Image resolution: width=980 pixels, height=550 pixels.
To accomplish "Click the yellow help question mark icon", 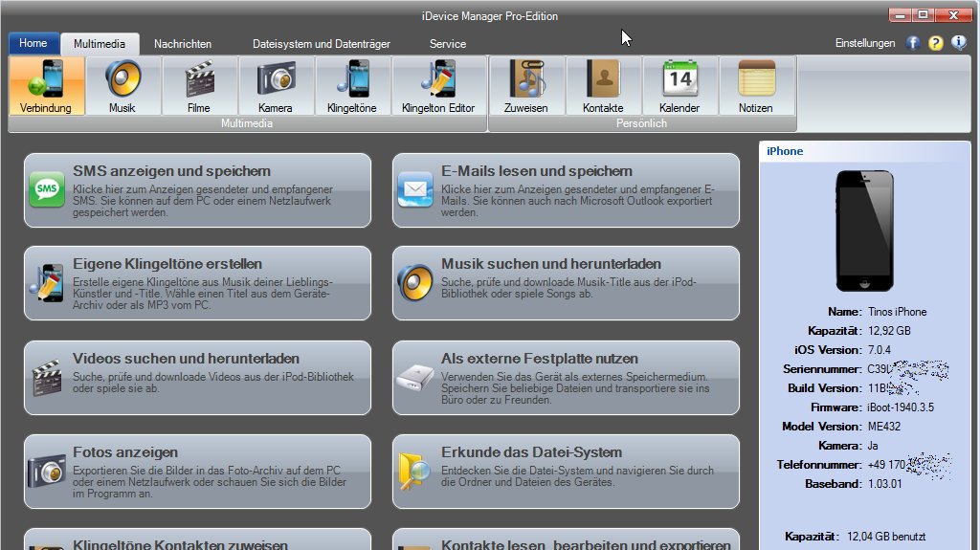I will point(936,42).
